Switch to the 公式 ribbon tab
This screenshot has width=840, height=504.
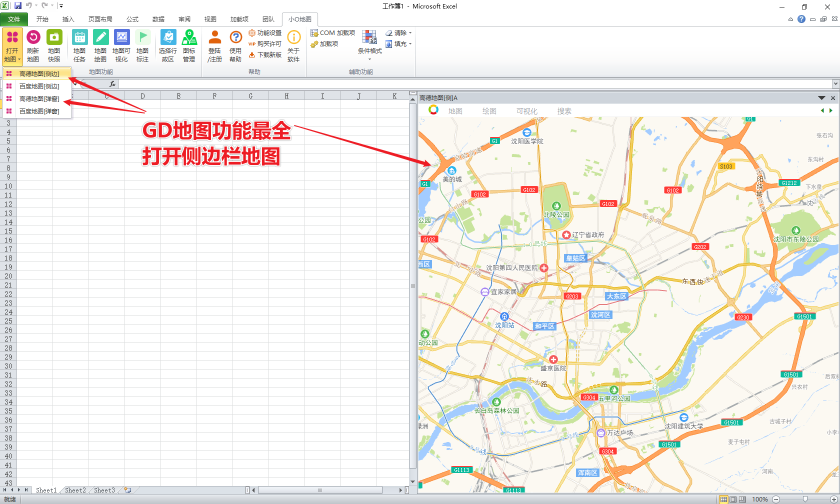coord(132,19)
